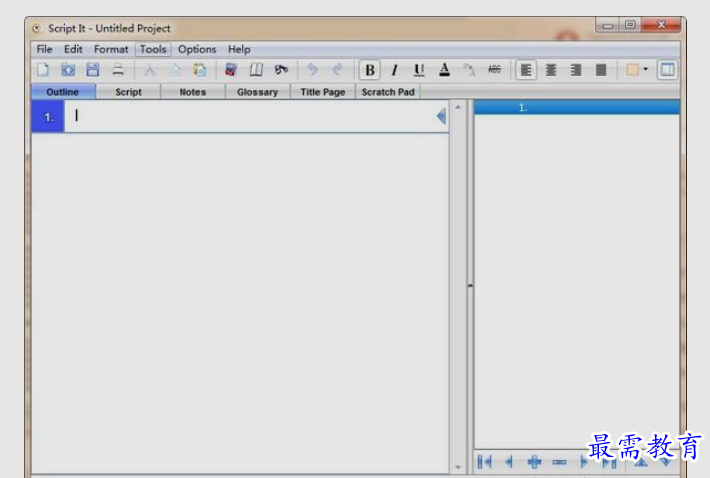Create a new project with the blank page icon
The height and width of the screenshot is (478, 710).
[43, 70]
